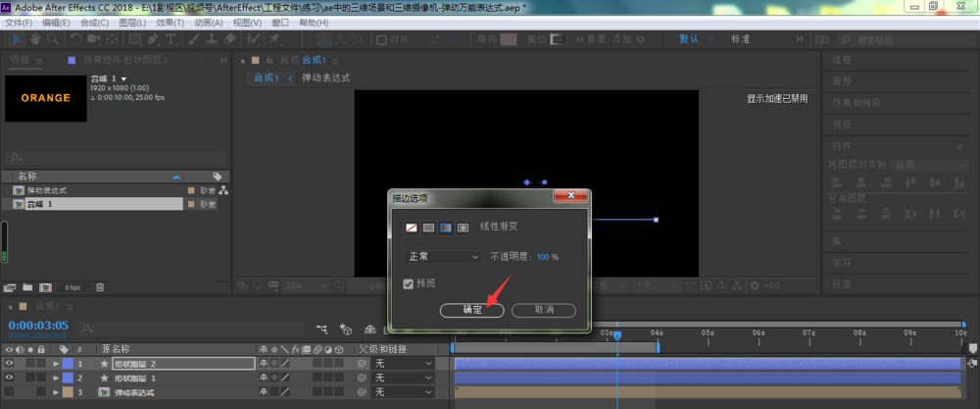The width and height of the screenshot is (980, 409).
Task: Toggle the 预览 preview checkbox
Action: [x=408, y=283]
